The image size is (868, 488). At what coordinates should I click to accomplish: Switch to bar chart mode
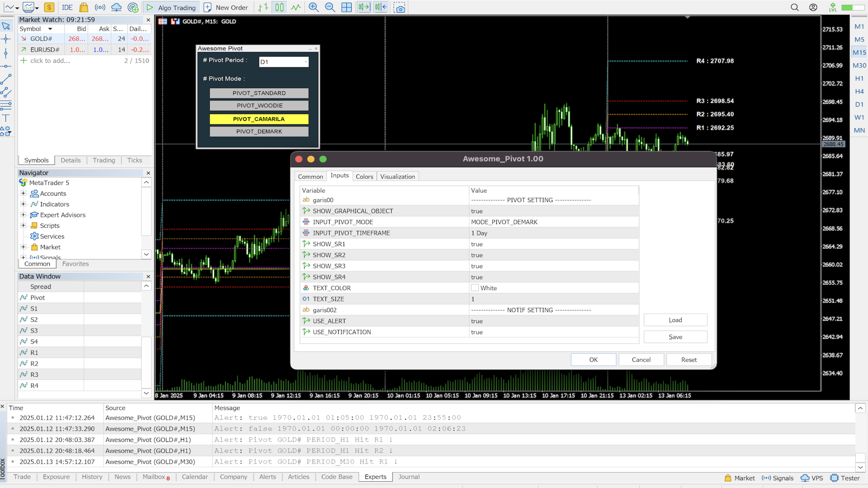coord(263,7)
